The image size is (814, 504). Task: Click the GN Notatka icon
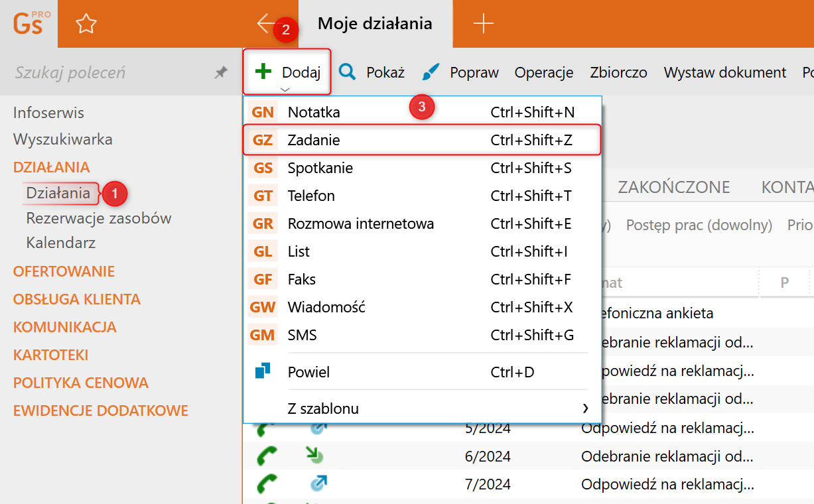pos(263,112)
